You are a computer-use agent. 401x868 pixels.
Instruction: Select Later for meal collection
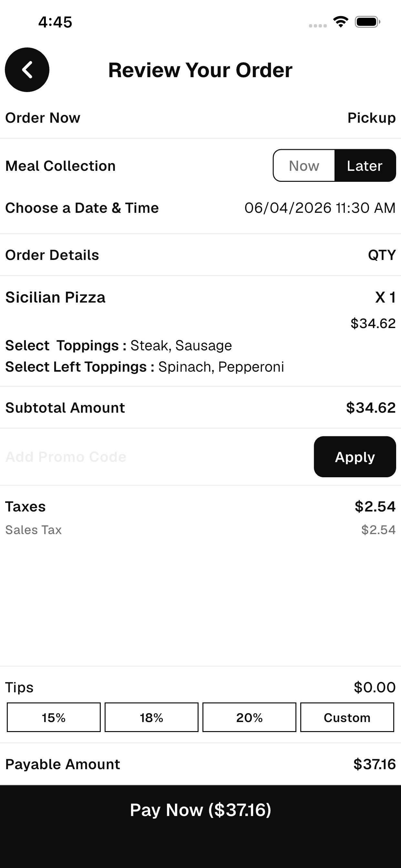click(x=365, y=166)
